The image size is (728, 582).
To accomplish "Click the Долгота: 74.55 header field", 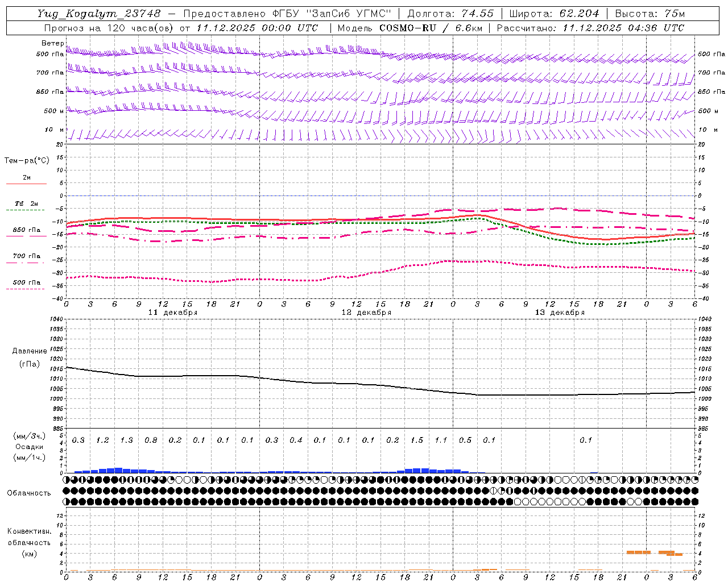I will pos(450,14).
